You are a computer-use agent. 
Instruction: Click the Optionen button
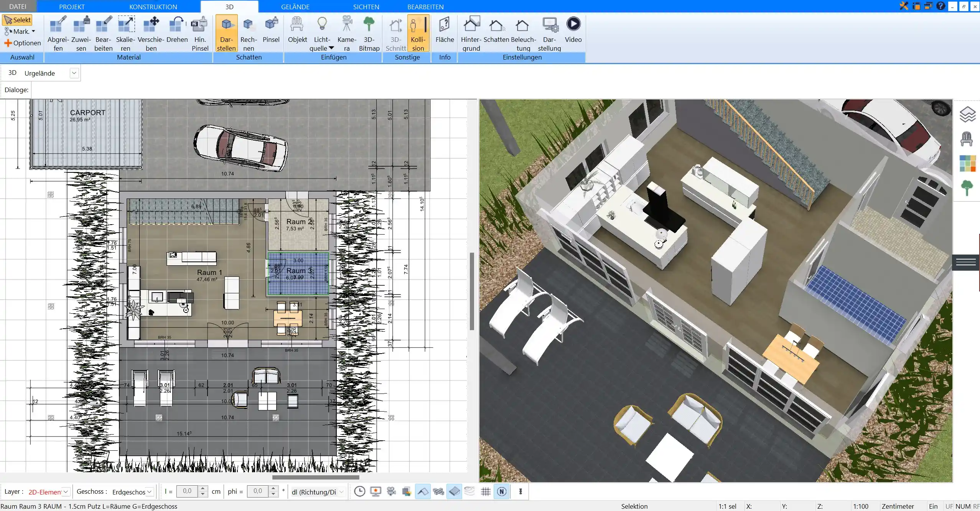[22, 43]
